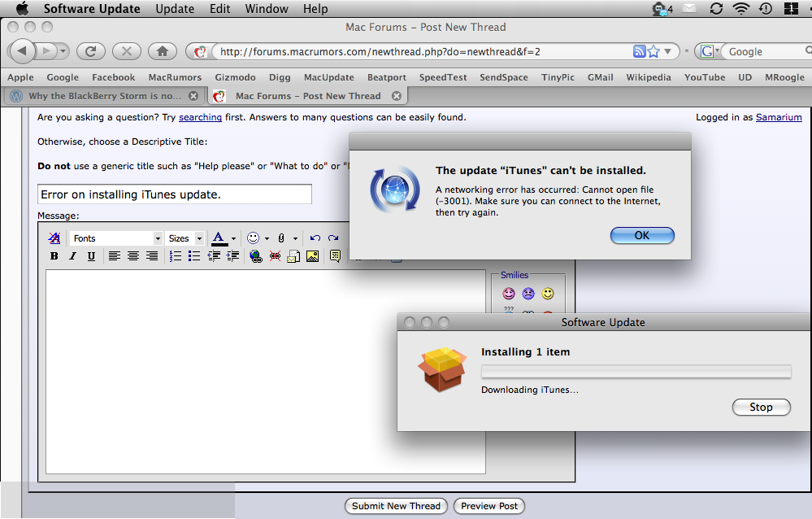Click the Remove Link icon
Viewport: 812px width, 519px height.
coord(275,256)
